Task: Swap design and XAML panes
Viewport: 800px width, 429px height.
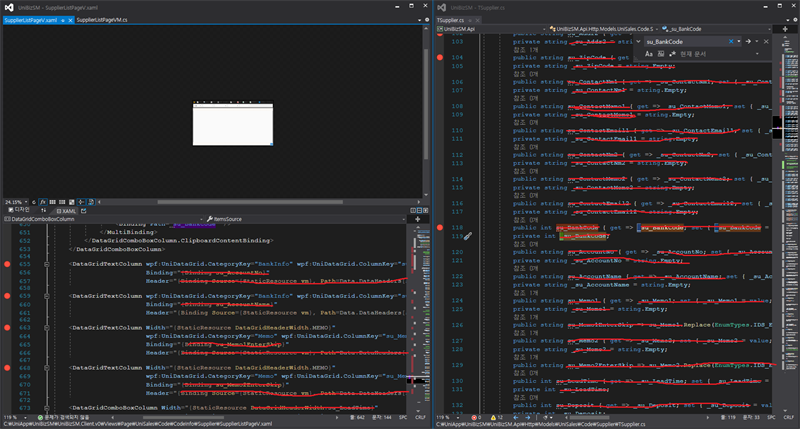Action: pos(42,211)
